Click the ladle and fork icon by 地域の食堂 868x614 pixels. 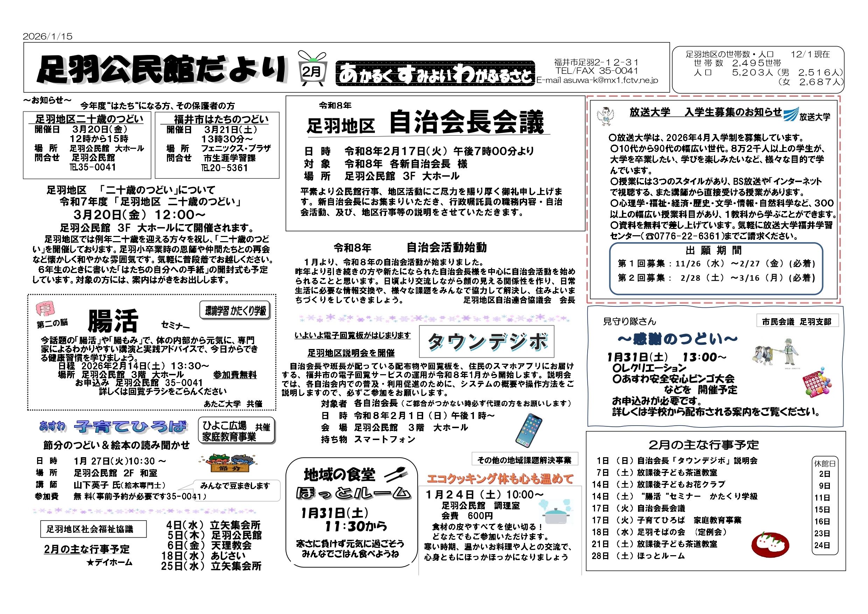(397, 474)
